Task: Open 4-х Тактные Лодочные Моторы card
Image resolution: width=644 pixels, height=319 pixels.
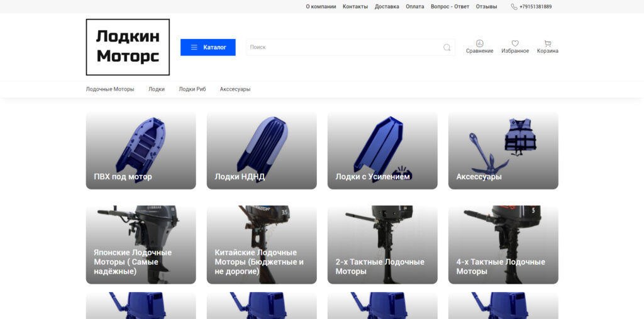Action: (503, 245)
